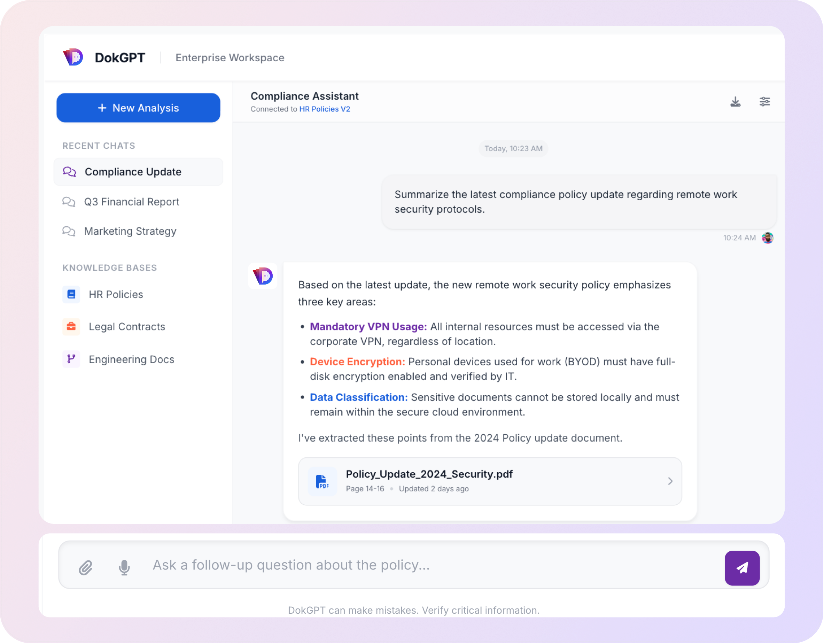This screenshot has height=644, width=824.
Task: Click the New Analysis button
Action: coord(138,108)
